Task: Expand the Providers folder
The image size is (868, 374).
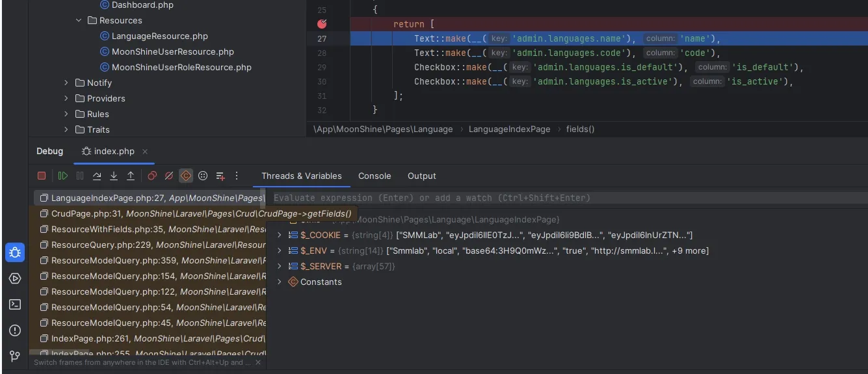Action: [x=66, y=98]
